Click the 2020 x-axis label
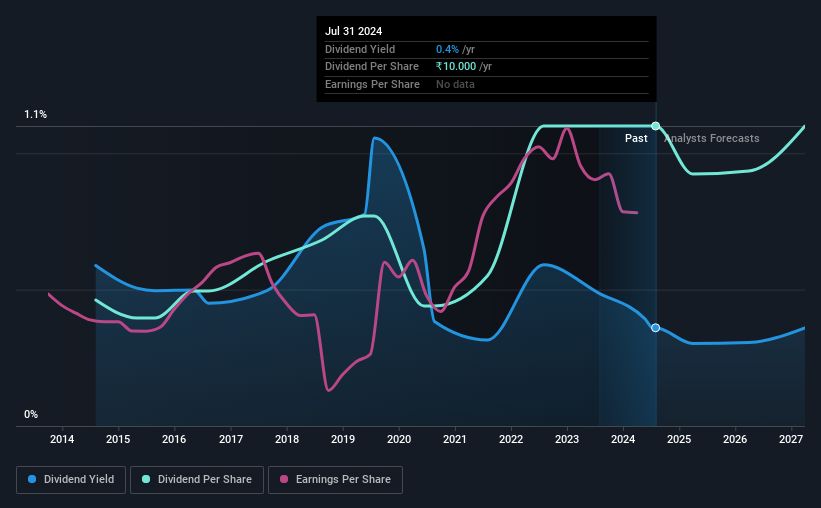The width and height of the screenshot is (821, 508). pyautogui.click(x=399, y=439)
